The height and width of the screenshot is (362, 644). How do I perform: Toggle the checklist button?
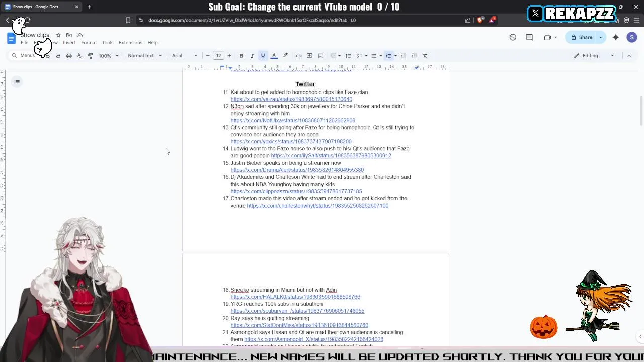[x=359, y=56]
